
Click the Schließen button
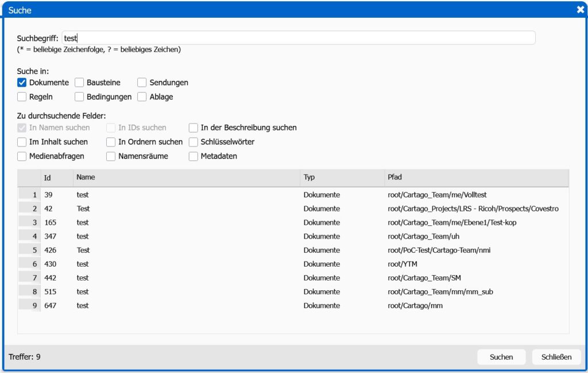(556, 357)
